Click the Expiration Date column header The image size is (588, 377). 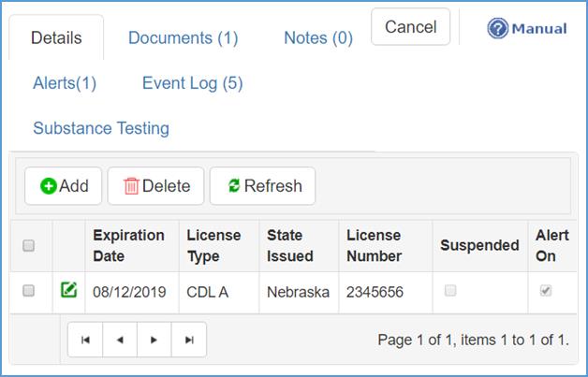pyautogui.click(x=128, y=245)
